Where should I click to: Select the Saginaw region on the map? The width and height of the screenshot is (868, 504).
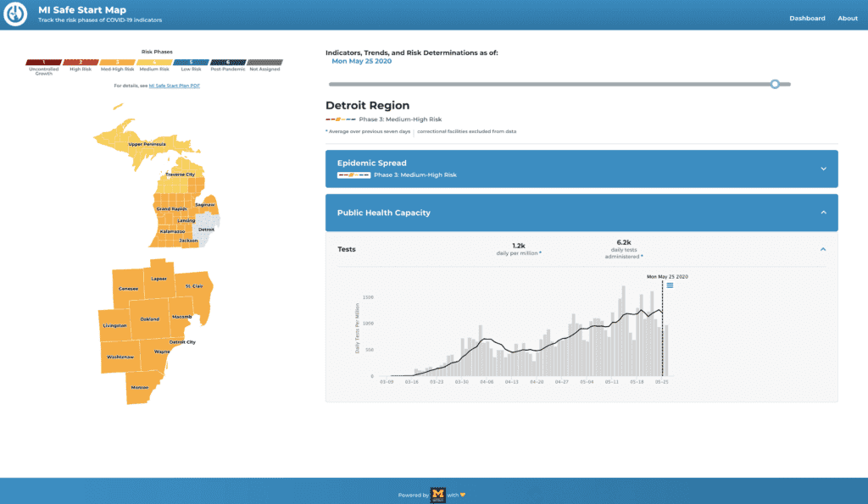[x=204, y=205]
